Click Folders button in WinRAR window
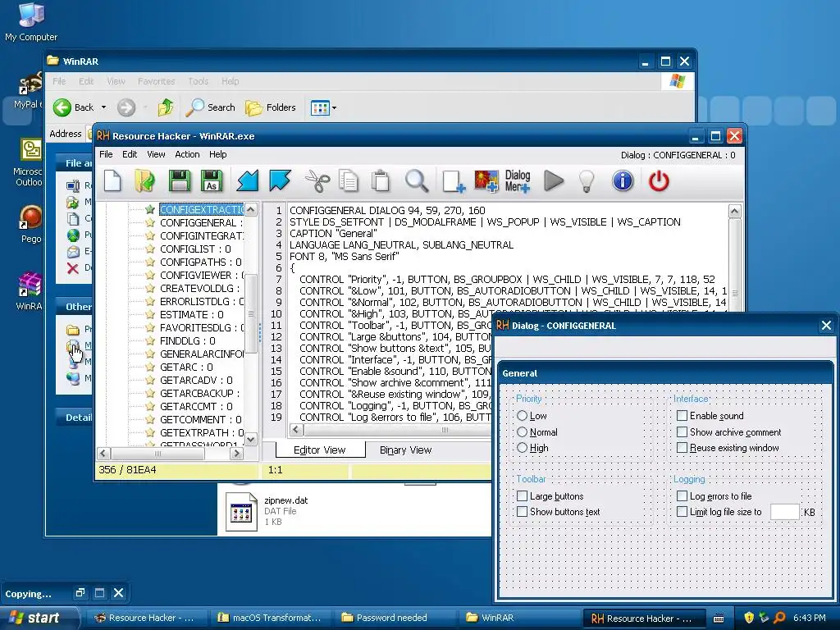This screenshot has height=630, width=840. (271, 107)
